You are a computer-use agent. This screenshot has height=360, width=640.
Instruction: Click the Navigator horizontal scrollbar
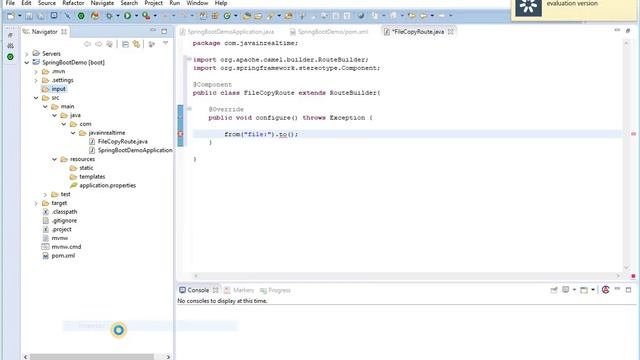(x=92, y=357)
